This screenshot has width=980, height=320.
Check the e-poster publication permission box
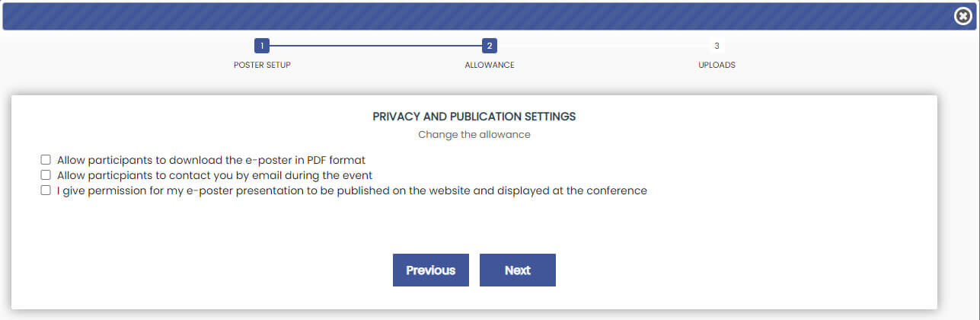coord(46,190)
